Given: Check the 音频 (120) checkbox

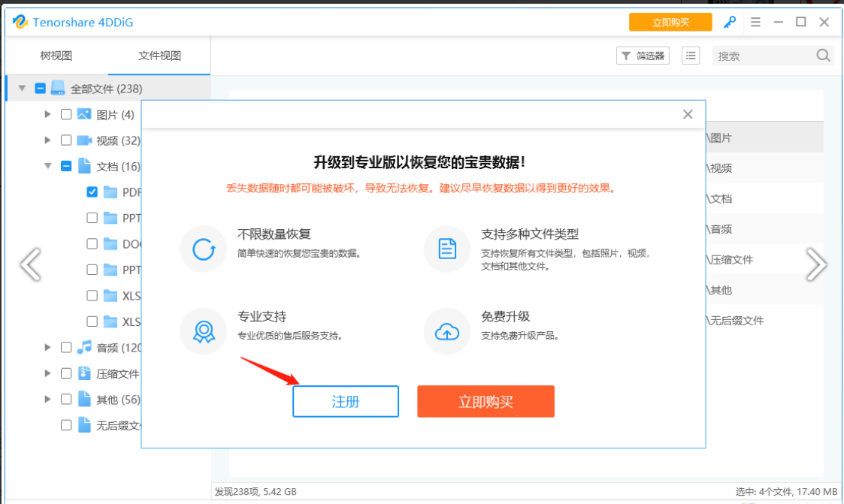Looking at the screenshot, I should click(x=65, y=347).
